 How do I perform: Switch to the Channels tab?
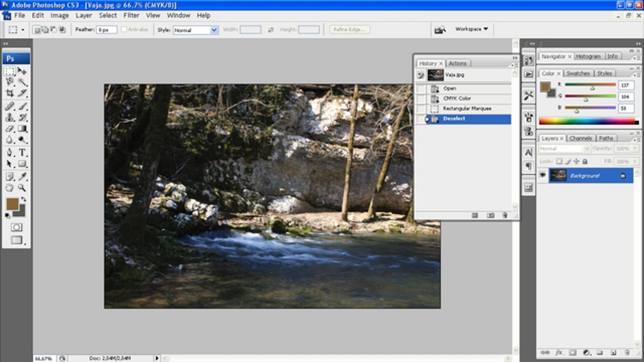pos(581,138)
